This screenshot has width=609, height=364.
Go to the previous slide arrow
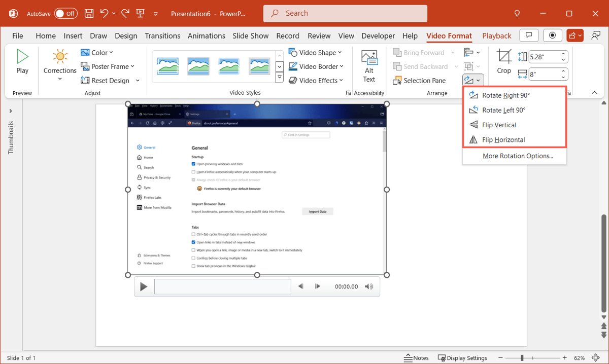click(603, 325)
